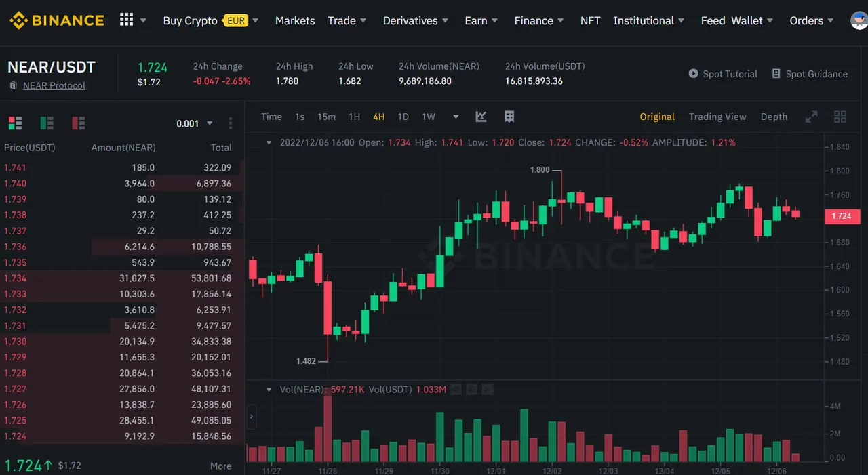
Task: Expand side panel arrow beside volume chart
Action: click(x=252, y=417)
